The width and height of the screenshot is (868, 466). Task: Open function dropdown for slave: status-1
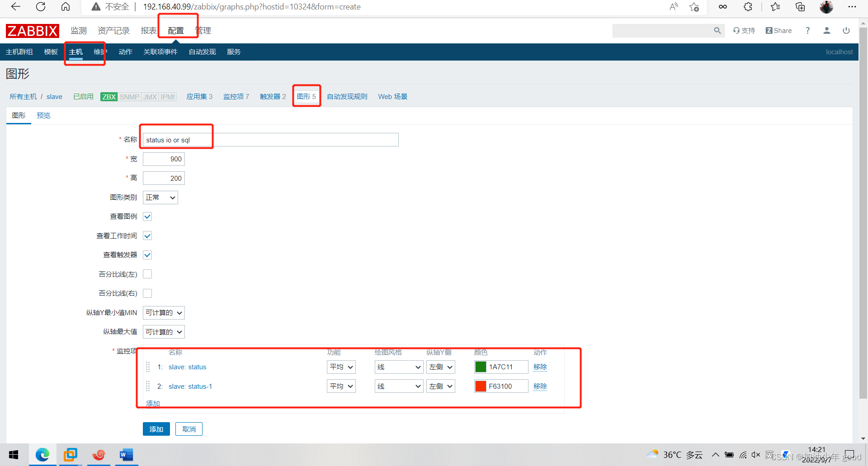[341, 386]
